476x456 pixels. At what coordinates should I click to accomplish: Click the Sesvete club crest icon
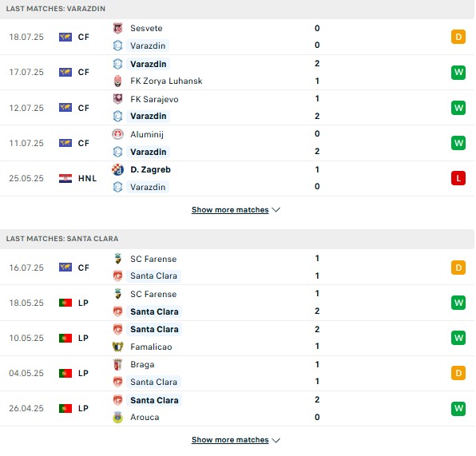[x=117, y=28]
